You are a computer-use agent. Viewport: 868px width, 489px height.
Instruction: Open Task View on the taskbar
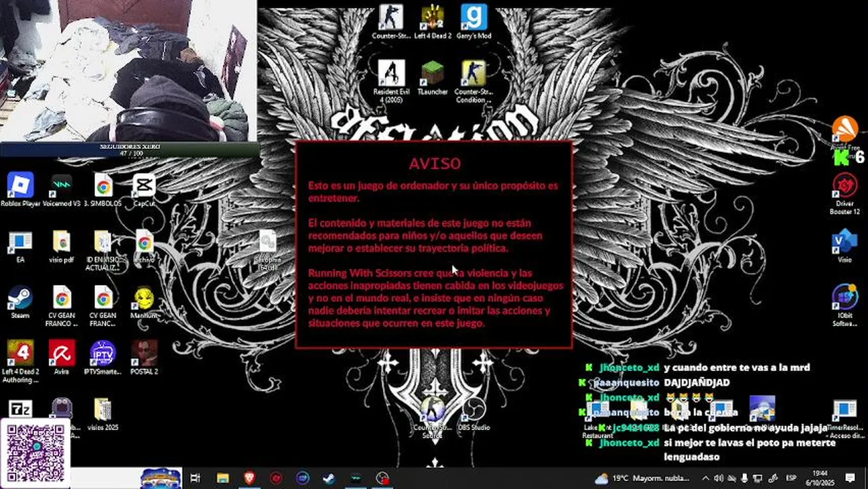pyautogui.click(x=195, y=478)
